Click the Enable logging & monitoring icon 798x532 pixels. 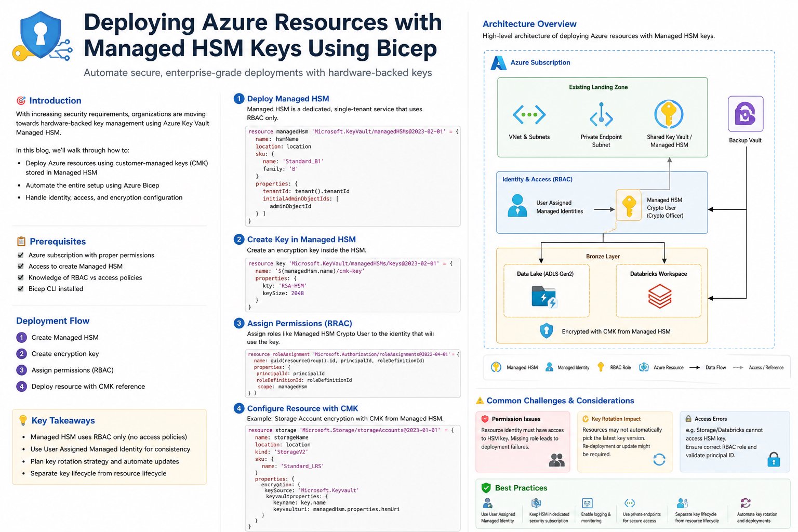(x=588, y=503)
